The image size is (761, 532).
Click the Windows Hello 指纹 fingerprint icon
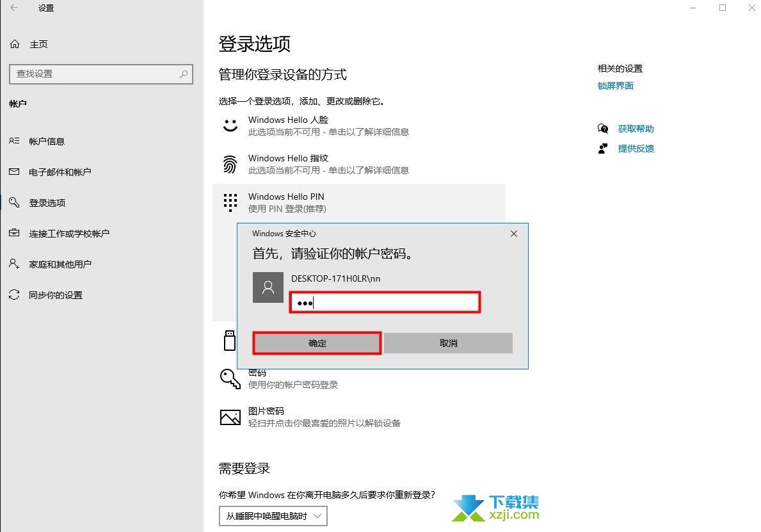(230, 164)
